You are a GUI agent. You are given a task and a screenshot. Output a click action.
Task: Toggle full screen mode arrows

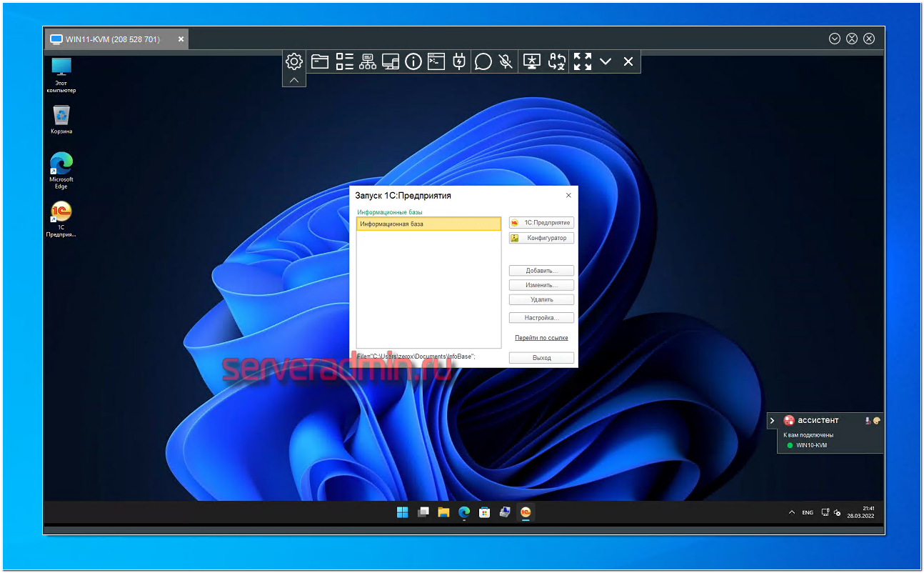point(583,61)
